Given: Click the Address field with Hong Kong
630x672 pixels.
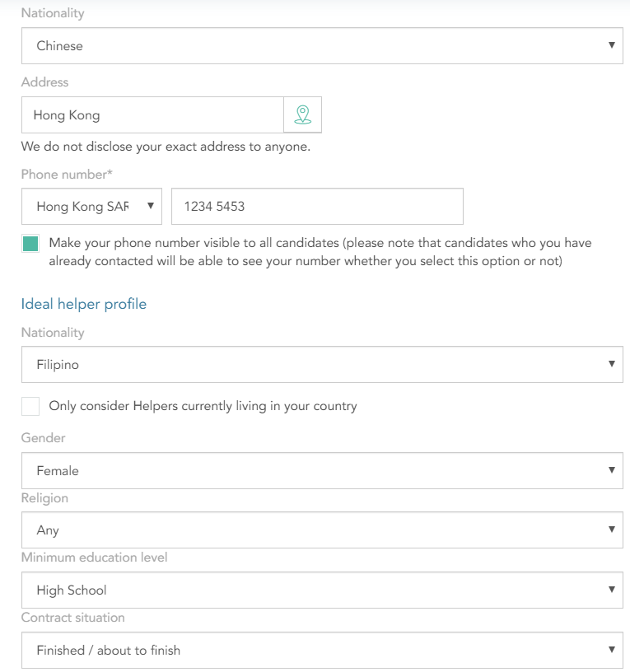Looking at the screenshot, I should click(x=152, y=114).
